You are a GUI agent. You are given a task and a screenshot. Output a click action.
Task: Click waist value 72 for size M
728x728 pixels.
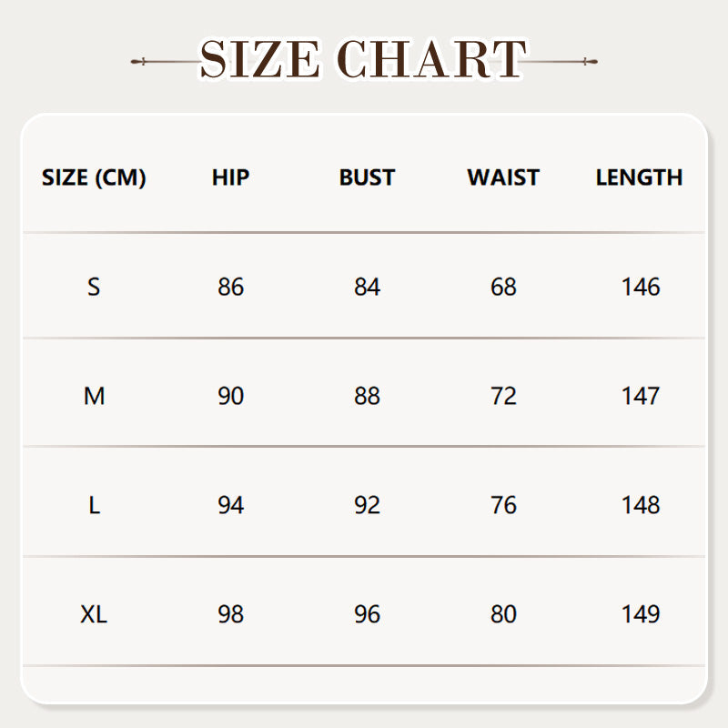[x=503, y=397]
